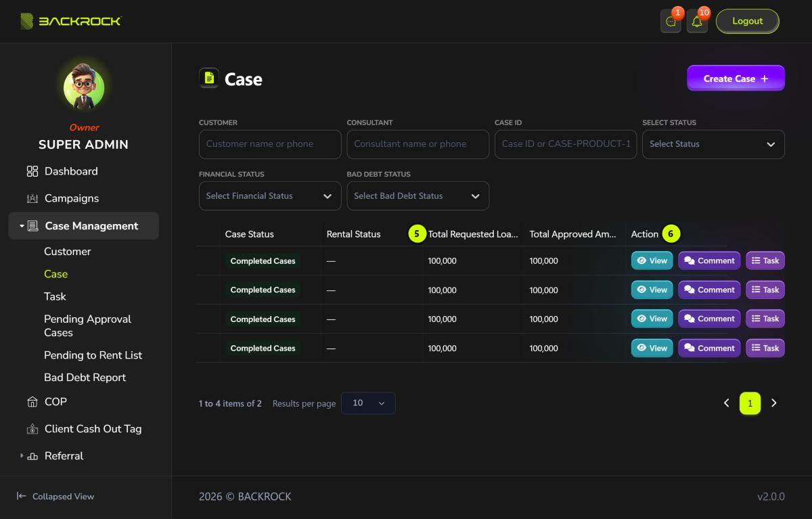Viewport: 812px width, 519px height.
Task: Open the chat messages icon with badge 1
Action: (x=671, y=22)
